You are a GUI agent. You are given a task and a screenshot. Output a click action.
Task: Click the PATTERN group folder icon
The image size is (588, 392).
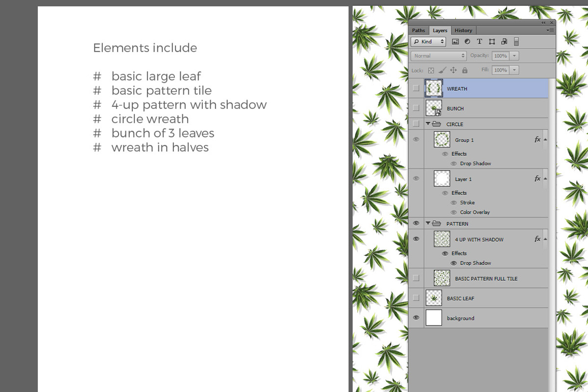coord(437,223)
